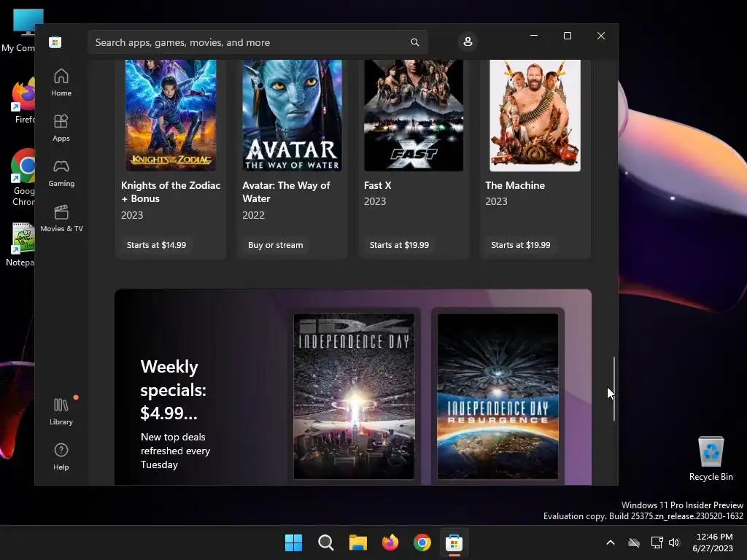This screenshot has width=747, height=560.
Task: Open File Explorer from the taskbar
Action: coord(357,542)
